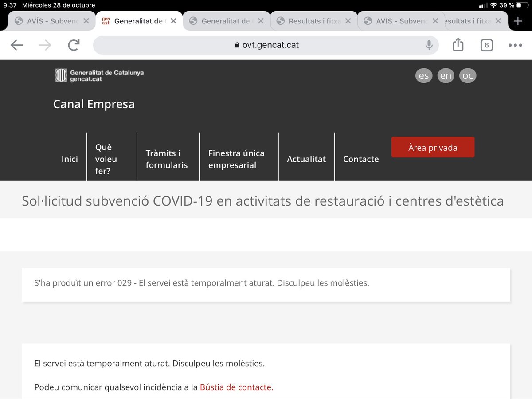Close the active Generalitat de tab
The image size is (532, 399).
pos(173,21)
